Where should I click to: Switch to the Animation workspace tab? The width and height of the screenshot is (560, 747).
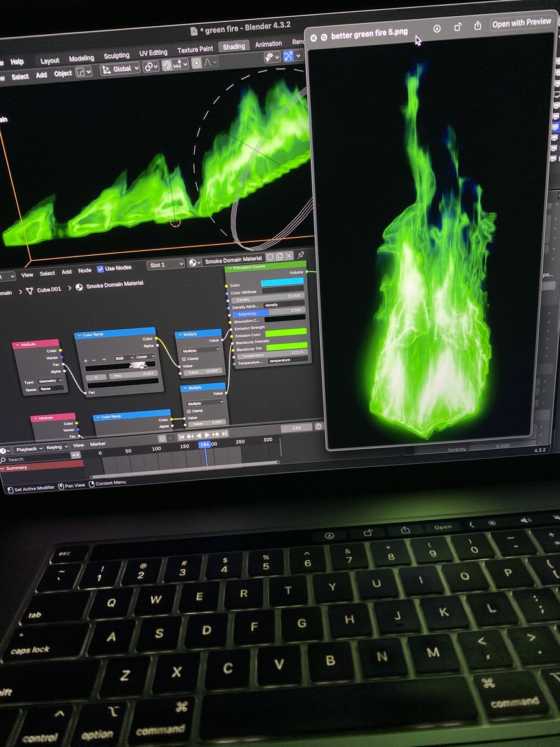[x=268, y=44]
